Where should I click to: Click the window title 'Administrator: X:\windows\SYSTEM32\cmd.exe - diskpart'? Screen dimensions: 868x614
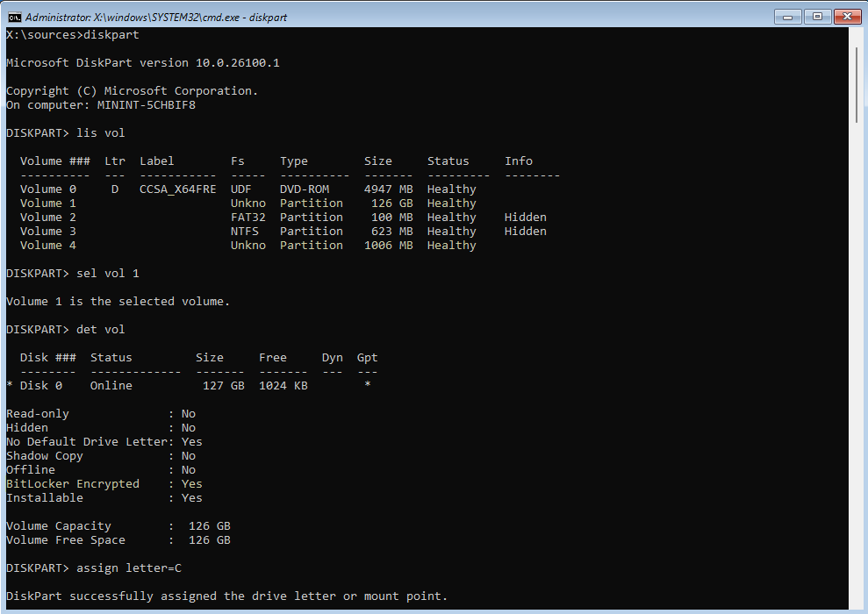tap(156, 18)
